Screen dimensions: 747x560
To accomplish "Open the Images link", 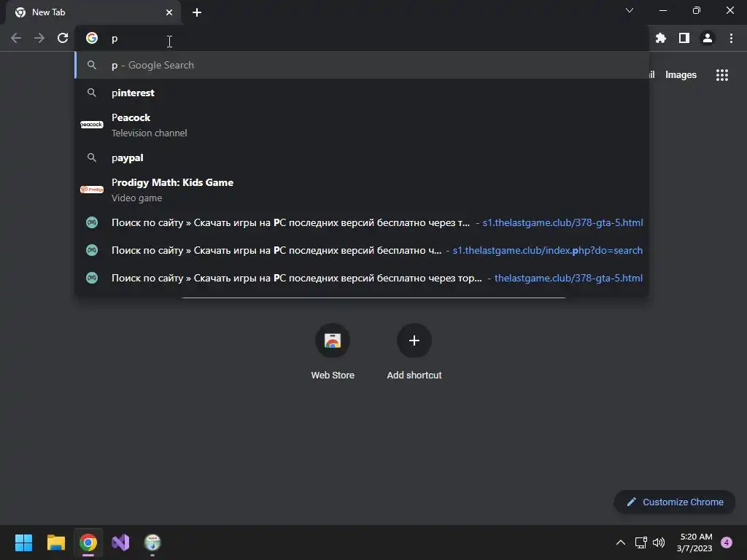I will pyautogui.click(x=681, y=75).
